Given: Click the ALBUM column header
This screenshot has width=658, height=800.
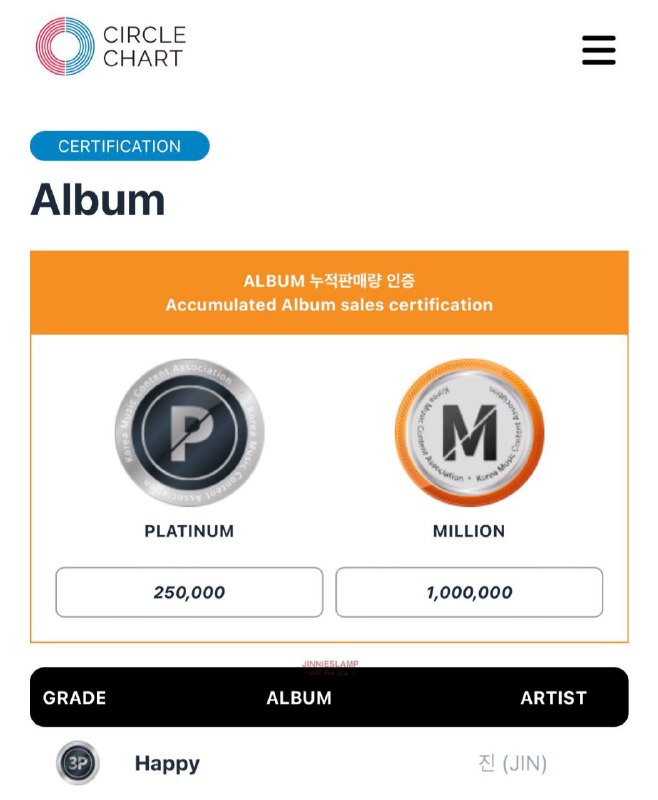Looking at the screenshot, I should (x=299, y=697).
